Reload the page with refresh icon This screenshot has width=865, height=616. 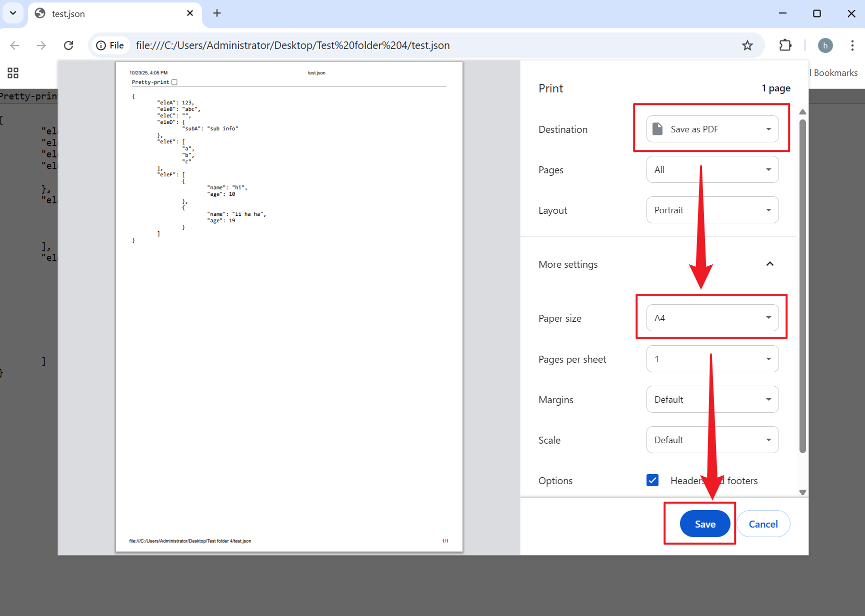coord(68,45)
